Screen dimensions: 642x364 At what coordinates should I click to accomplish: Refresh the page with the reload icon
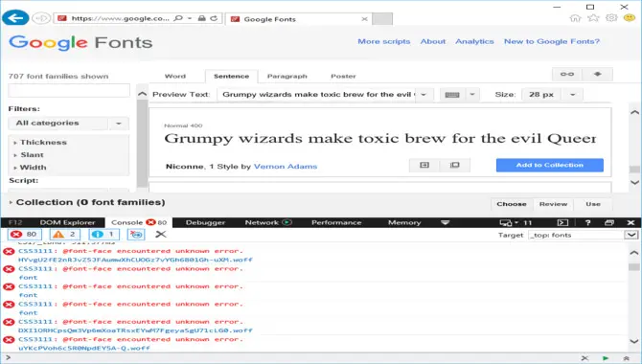pyautogui.click(x=214, y=18)
